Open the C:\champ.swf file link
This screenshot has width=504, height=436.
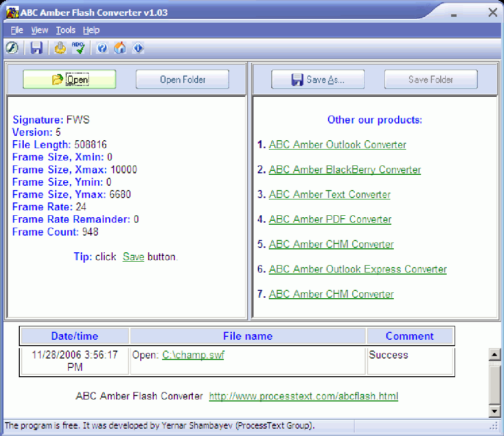click(x=193, y=355)
